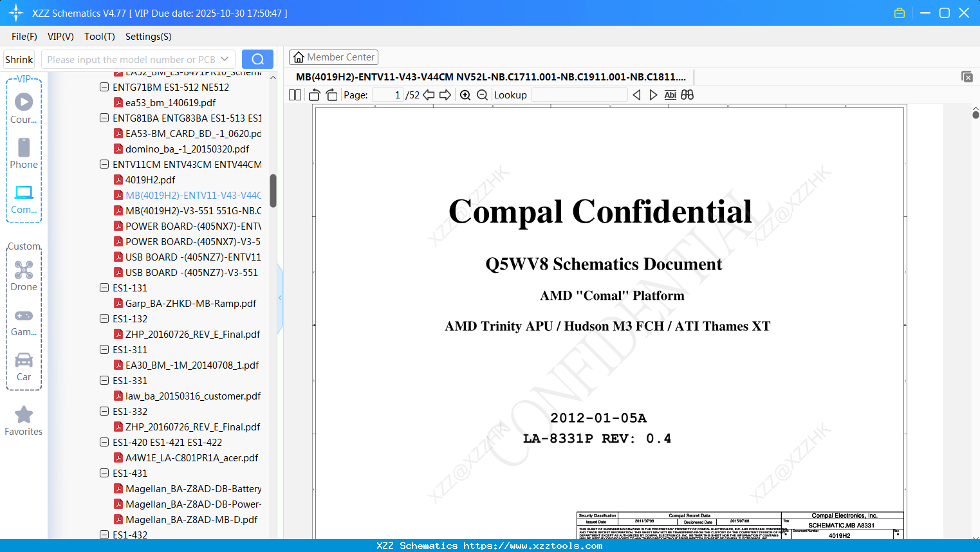
Task: Collapse the ES1-331 tree node
Action: (104, 380)
